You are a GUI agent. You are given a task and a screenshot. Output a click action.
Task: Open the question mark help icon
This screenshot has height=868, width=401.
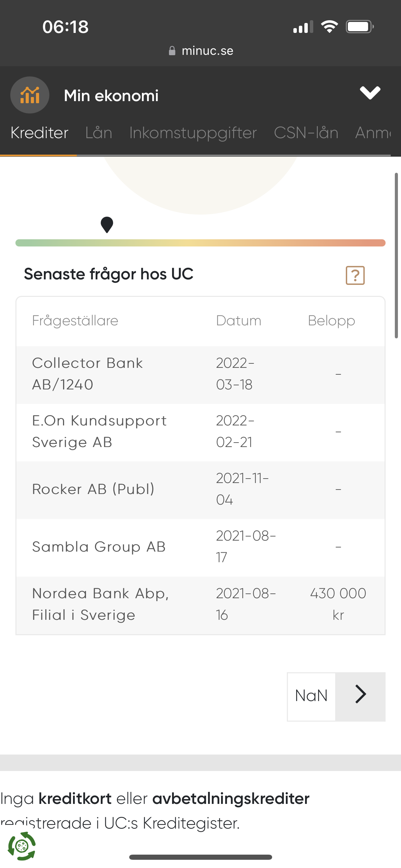tap(355, 275)
